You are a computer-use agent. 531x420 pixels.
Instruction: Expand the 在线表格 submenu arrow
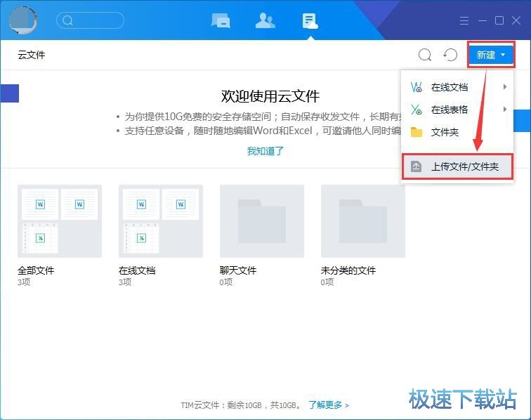point(505,110)
